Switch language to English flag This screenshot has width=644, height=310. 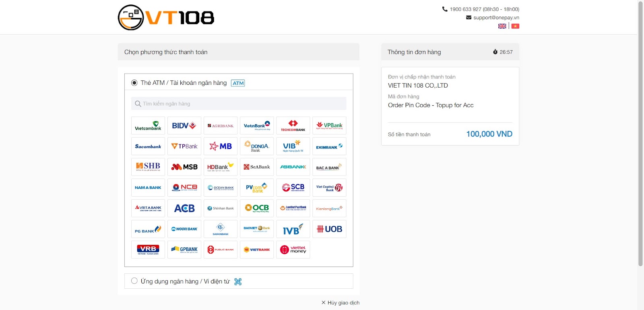click(x=502, y=26)
